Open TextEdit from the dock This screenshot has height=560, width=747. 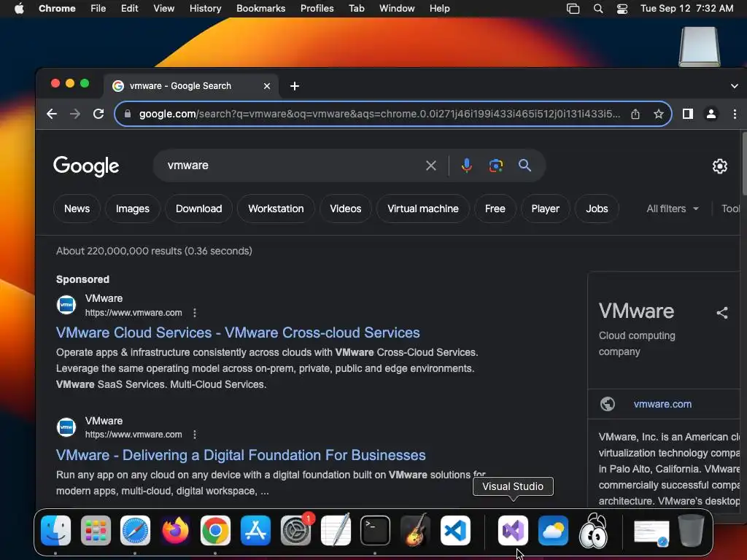336,531
